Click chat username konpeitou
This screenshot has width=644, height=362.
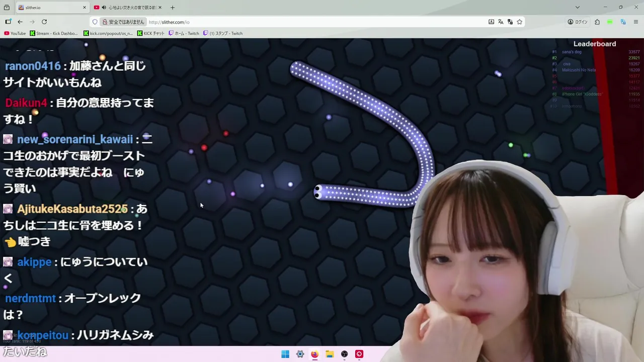point(43,335)
